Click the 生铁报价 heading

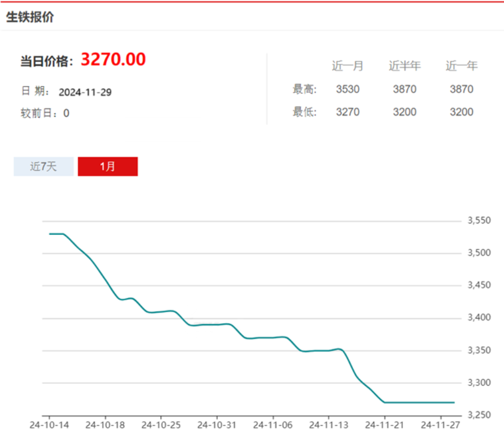30,17
